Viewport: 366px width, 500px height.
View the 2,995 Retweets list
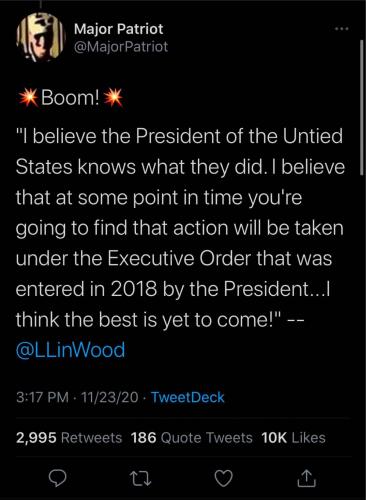(x=69, y=438)
